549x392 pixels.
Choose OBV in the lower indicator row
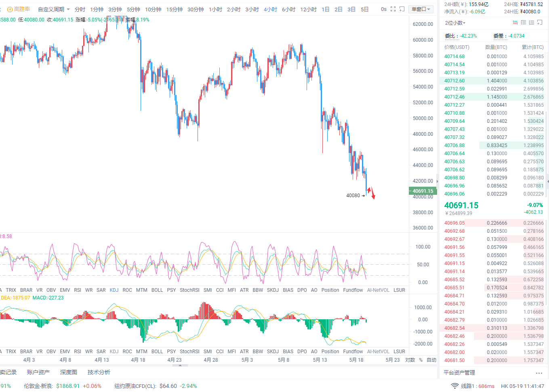pyautogui.click(x=51, y=352)
